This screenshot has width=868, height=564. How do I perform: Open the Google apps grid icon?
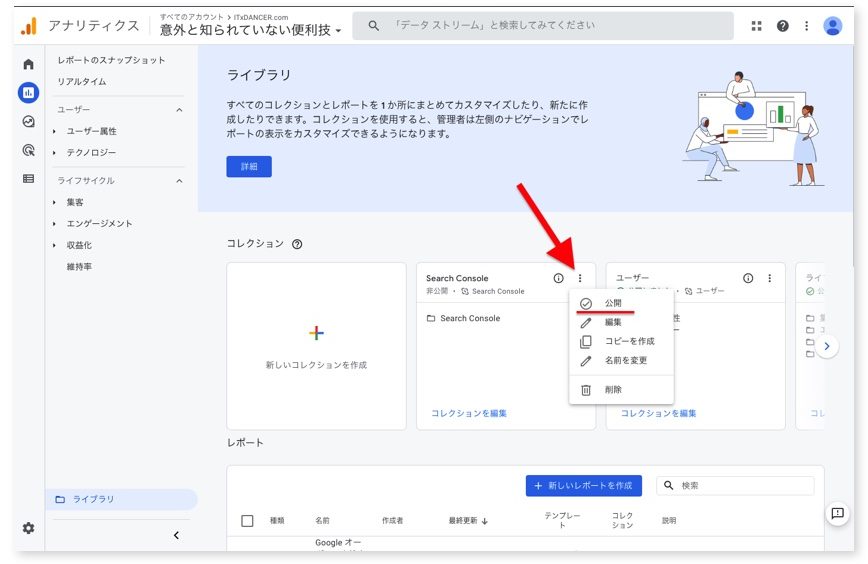coord(756,26)
